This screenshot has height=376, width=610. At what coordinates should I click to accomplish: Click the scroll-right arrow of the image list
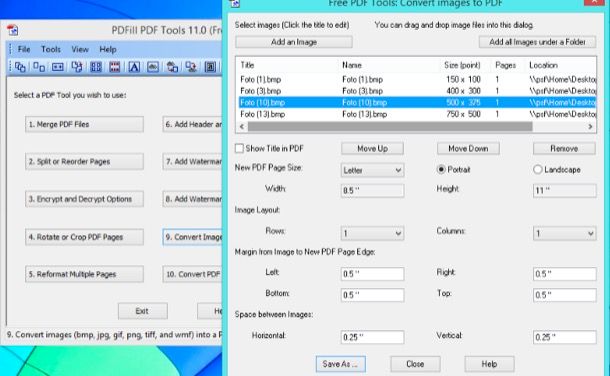point(590,126)
